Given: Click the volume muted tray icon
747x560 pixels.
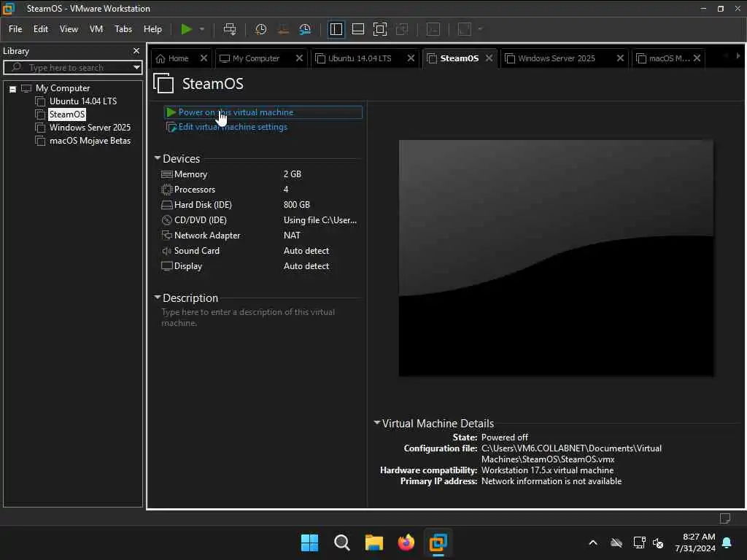Looking at the screenshot, I should [658, 542].
